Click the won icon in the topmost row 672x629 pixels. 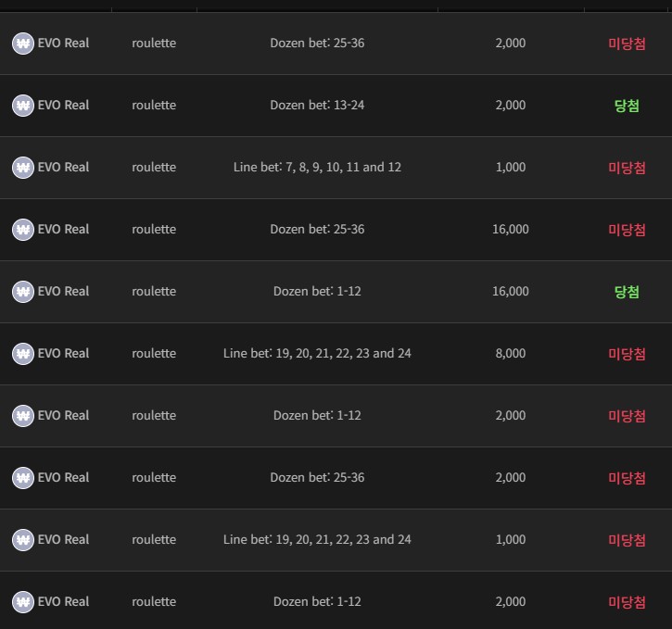(23, 44)
